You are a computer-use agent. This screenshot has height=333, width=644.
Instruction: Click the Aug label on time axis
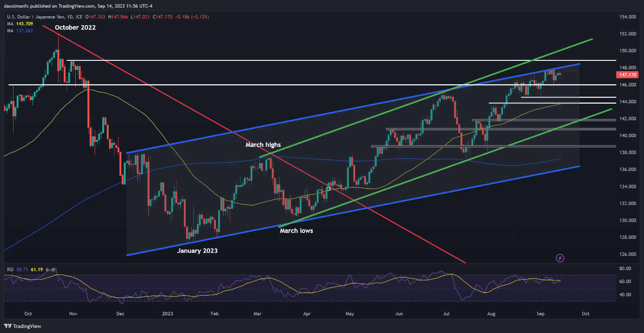tap(490, 314)
